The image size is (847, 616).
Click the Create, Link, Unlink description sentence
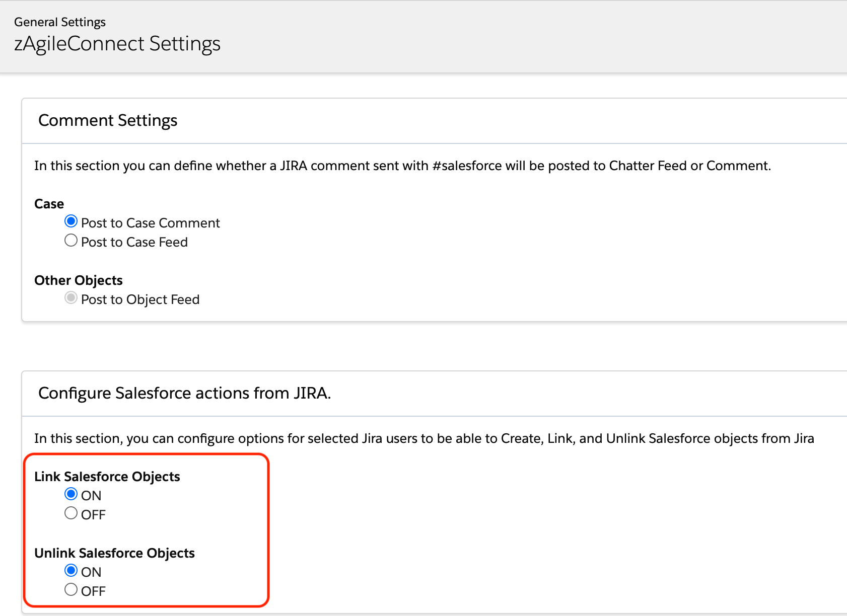coord(423,438)
